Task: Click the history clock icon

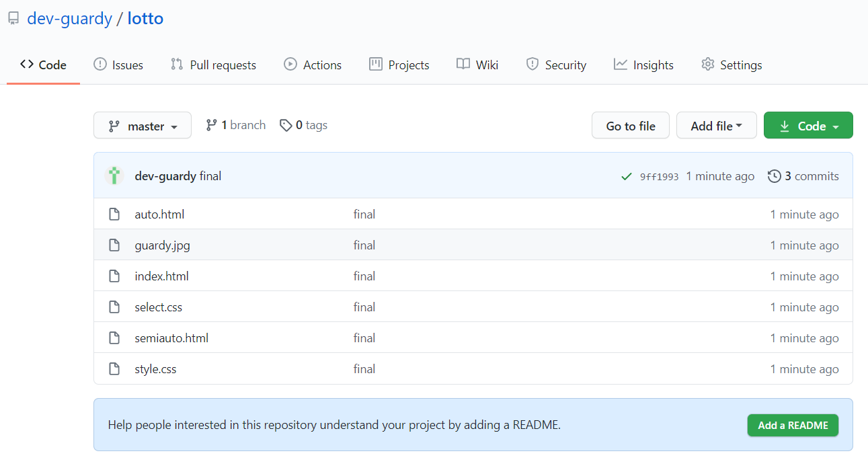Action: 775,176
